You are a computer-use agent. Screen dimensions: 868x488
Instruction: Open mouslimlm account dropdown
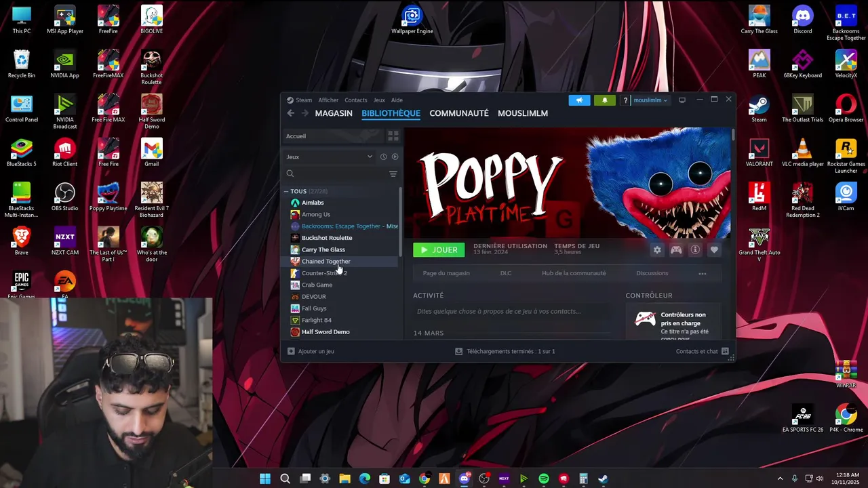pos(650,100)
